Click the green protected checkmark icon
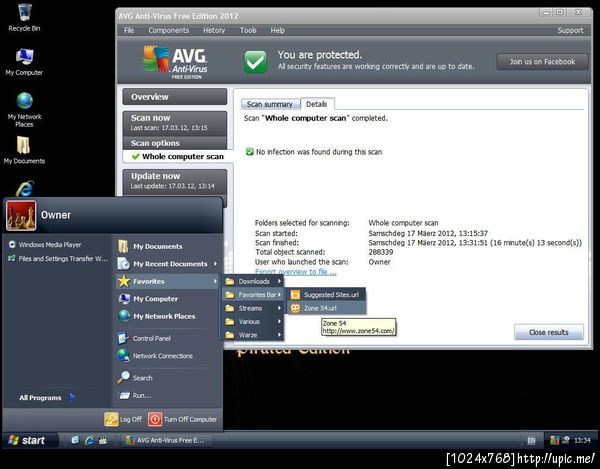Viewport: 600px width, 469px height. (255, 62)
